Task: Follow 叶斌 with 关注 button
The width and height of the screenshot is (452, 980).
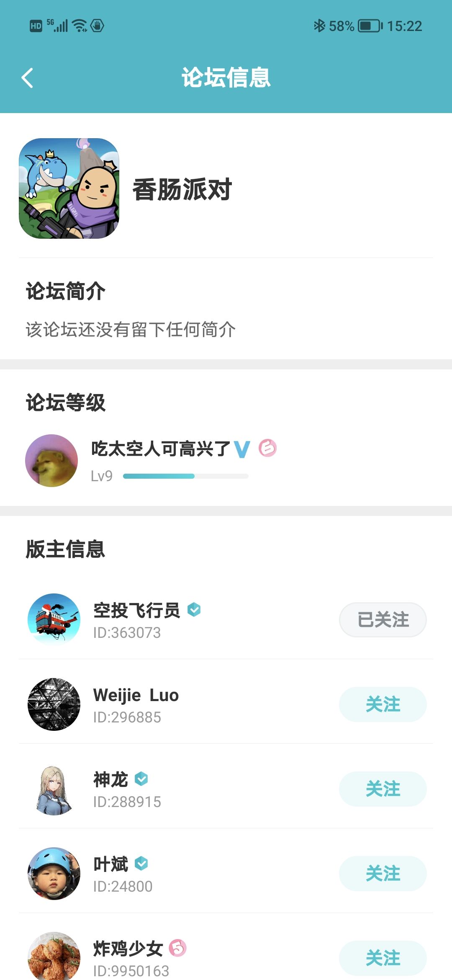Action: [x=383, y=874]
